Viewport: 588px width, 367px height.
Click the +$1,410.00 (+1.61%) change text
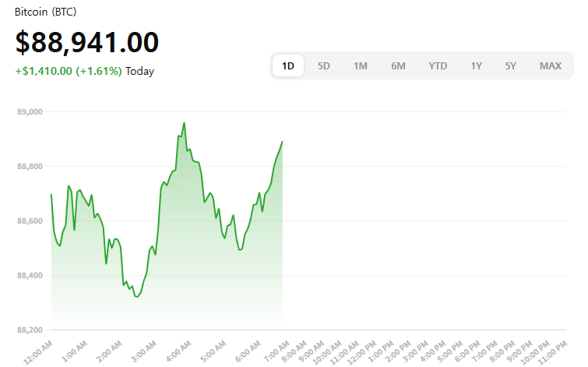click(x=69, y=71)
